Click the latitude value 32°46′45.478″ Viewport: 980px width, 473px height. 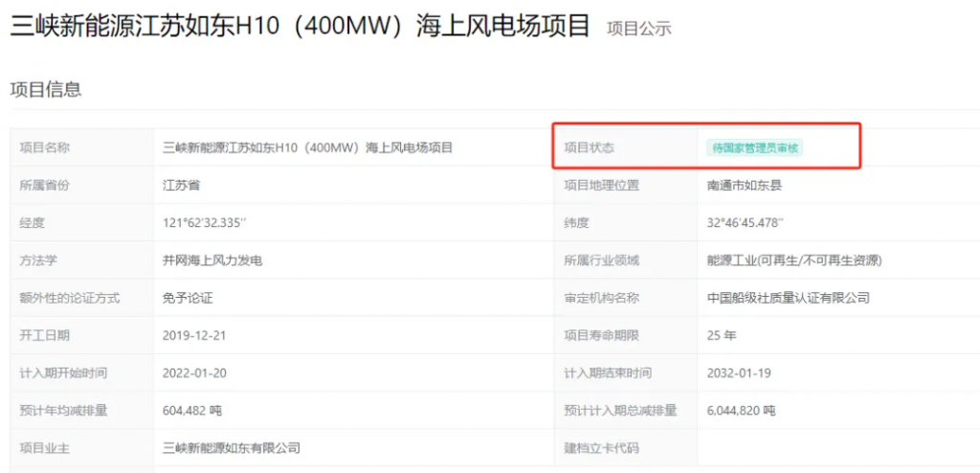tap(745, 222)
